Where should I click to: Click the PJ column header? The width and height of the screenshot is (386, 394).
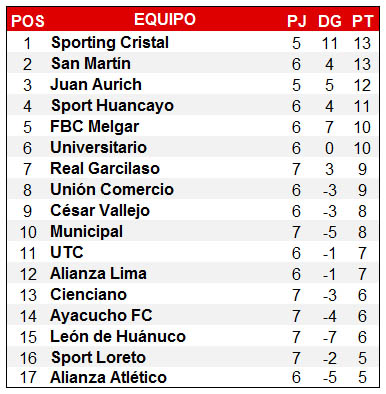click(297, 21)
